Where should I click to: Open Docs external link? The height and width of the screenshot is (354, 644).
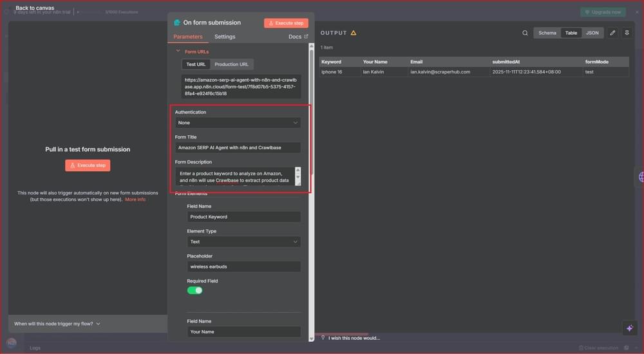pos(298,37)
